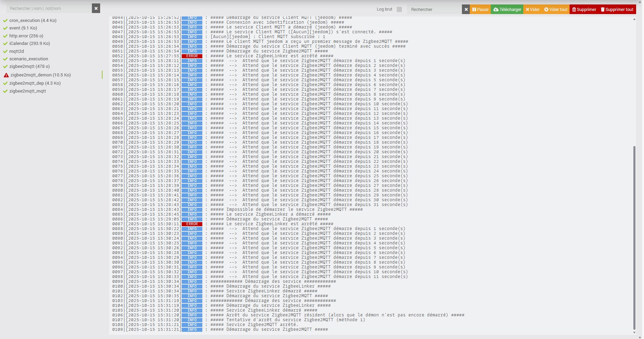Clear the log search field with X
This screenshot has width=644, height=339.
click(466, 10)
